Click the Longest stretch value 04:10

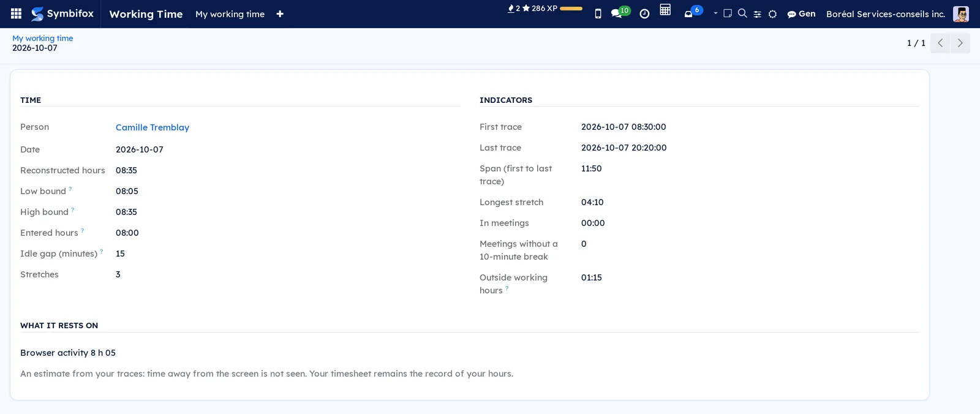[592, 202]
